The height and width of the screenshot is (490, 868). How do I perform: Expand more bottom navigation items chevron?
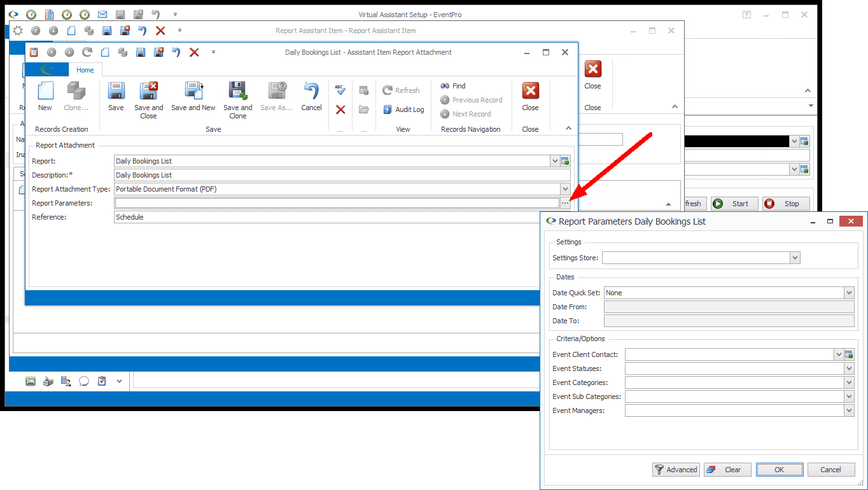coord(119,381)
